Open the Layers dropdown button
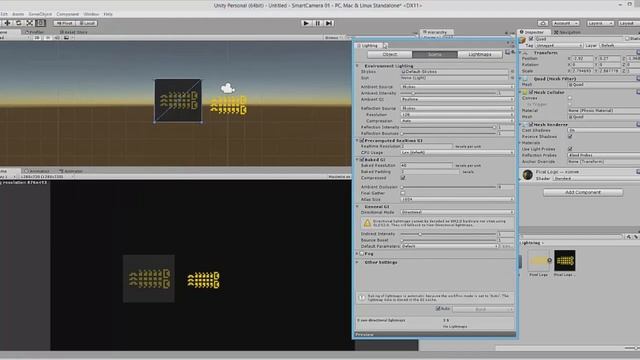Viewport: 640px width, 360px height. click(x=600, y=23)
